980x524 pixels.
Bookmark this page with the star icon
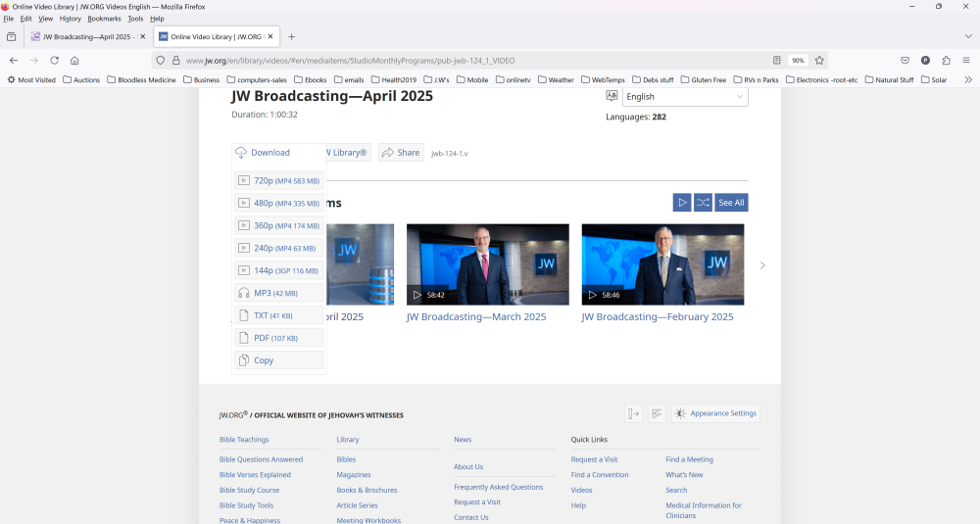tap(819, 60)
